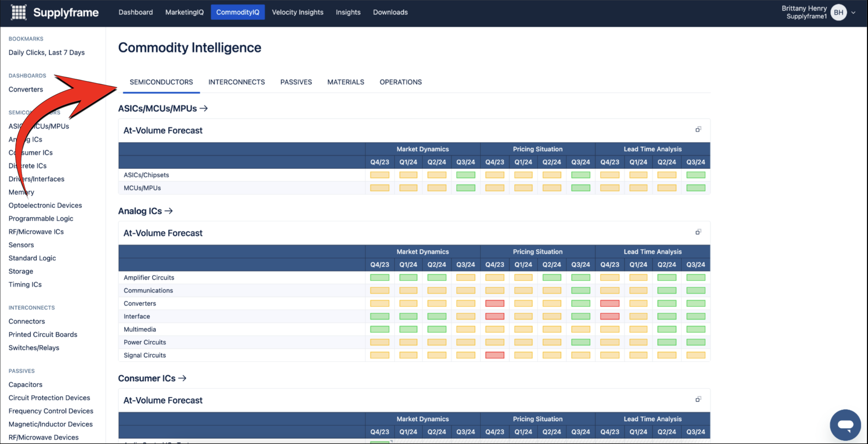Follow the arrow next to Analog ICs heading
The image size is (868, 444).
click(x=169, y=211)
